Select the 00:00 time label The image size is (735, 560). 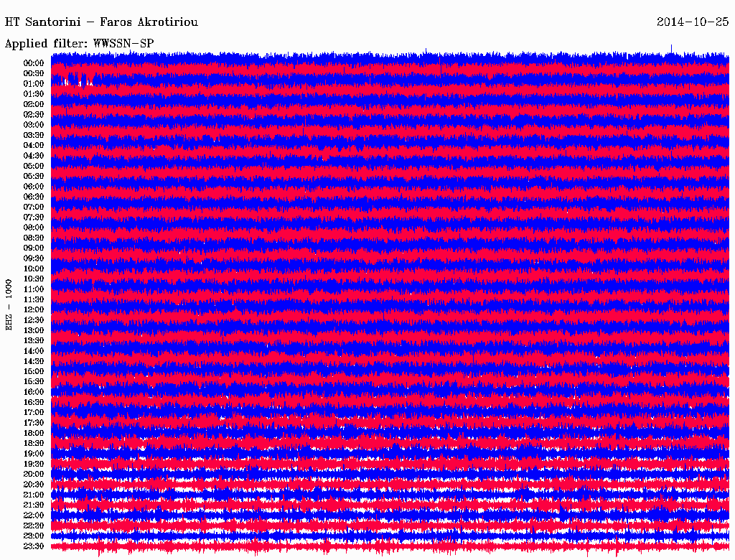(34, 63)
